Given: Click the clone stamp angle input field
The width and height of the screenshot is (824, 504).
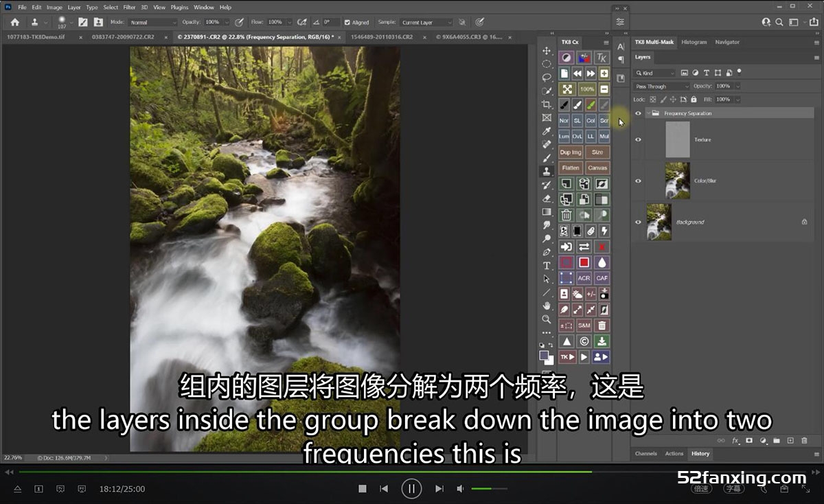Looking at the screenshot, I should click(x=331, y=23).
